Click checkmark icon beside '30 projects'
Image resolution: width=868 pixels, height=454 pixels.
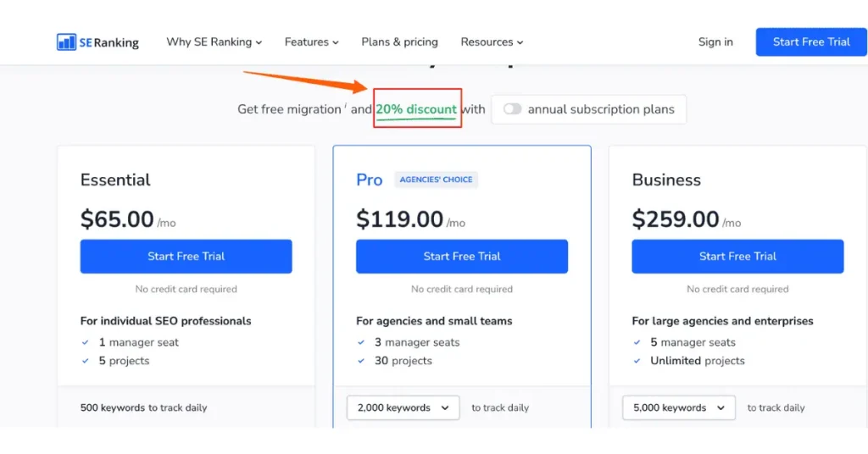(x=361, y=361)
